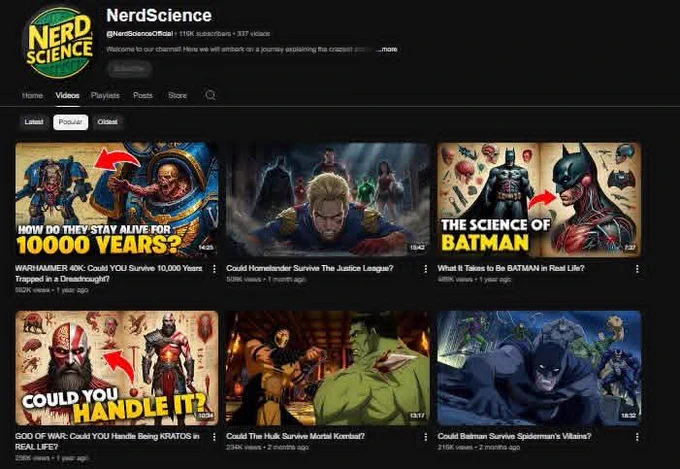
Task: Click the Subscribe button
Action: point(130,69)
